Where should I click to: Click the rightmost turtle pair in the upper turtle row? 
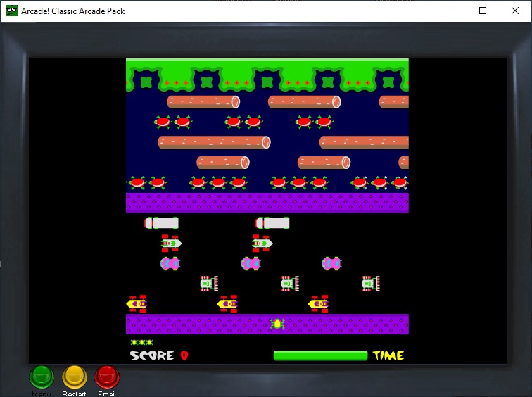tap(314, 122)
